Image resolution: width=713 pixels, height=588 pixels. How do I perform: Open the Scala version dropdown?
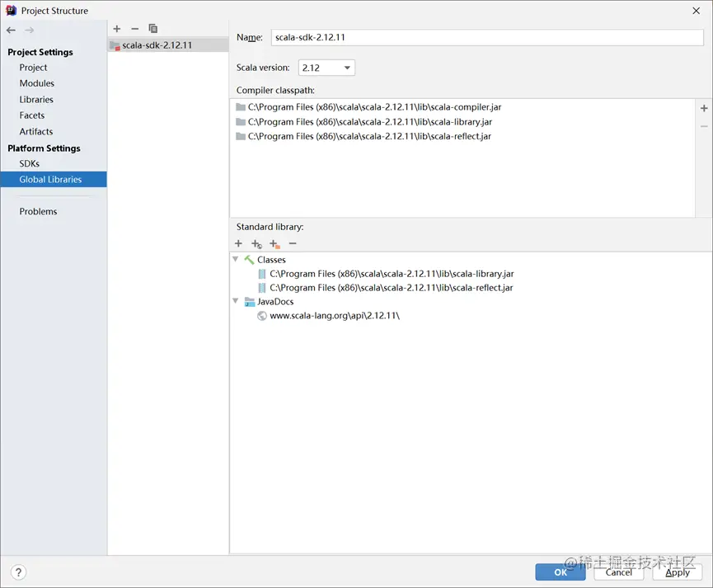click(x=326, y=68)
